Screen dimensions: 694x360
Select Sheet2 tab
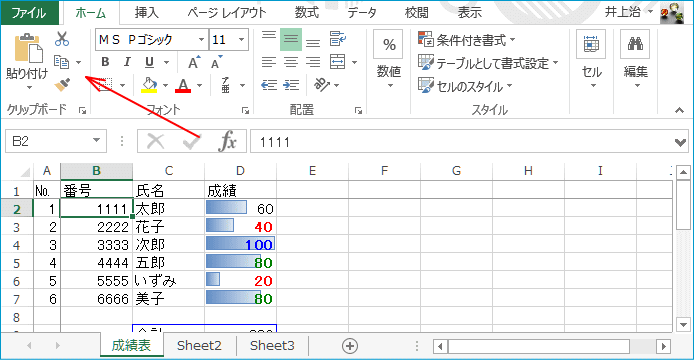click(x=199, y=345)
